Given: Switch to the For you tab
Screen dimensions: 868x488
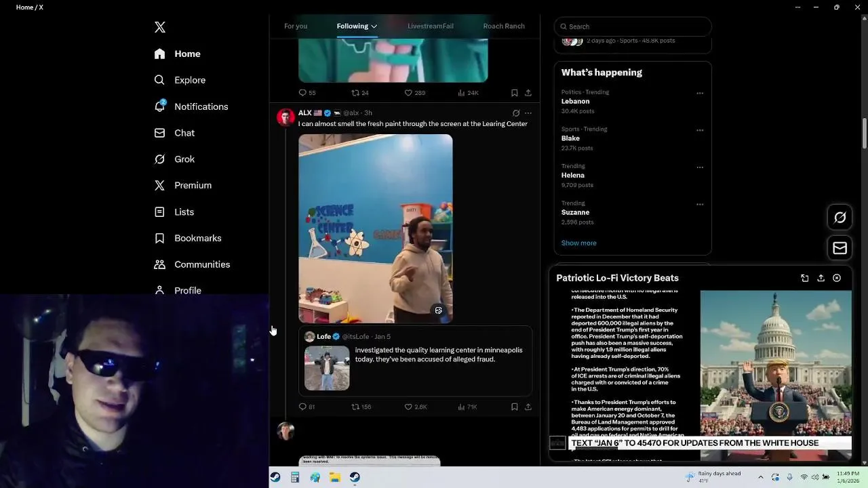Looking at the screenshot, I should [x=296, y=26].
